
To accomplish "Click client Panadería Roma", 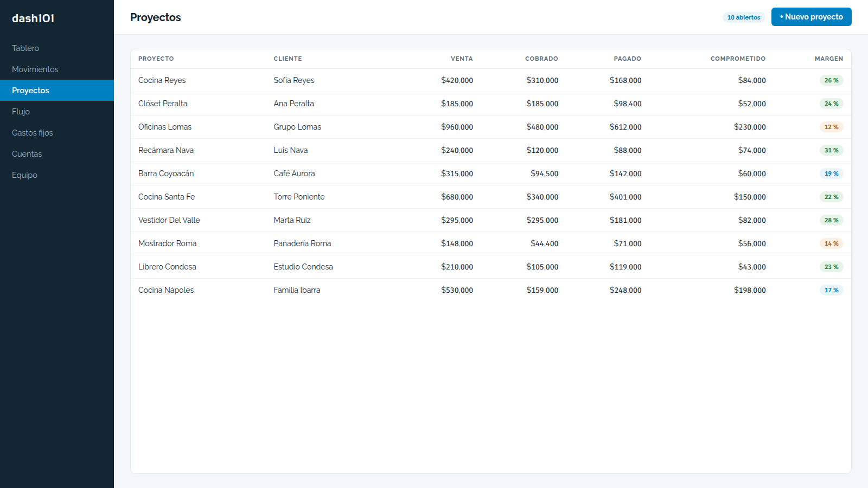I will point(302,243).
